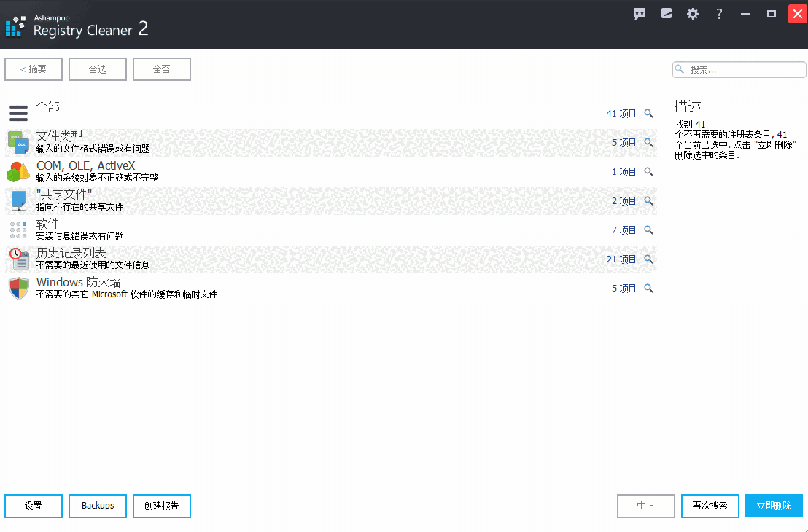Select the 软件 dotted grid icon
The height and width of the screenshot is (532, 808).
tap(18, 230)
